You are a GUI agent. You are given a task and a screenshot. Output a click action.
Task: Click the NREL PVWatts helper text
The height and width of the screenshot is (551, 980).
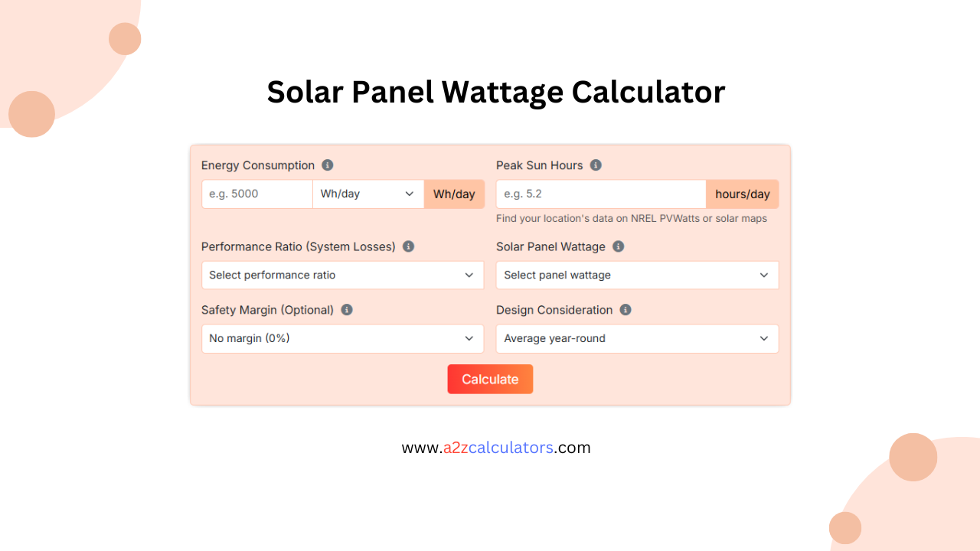631,218
